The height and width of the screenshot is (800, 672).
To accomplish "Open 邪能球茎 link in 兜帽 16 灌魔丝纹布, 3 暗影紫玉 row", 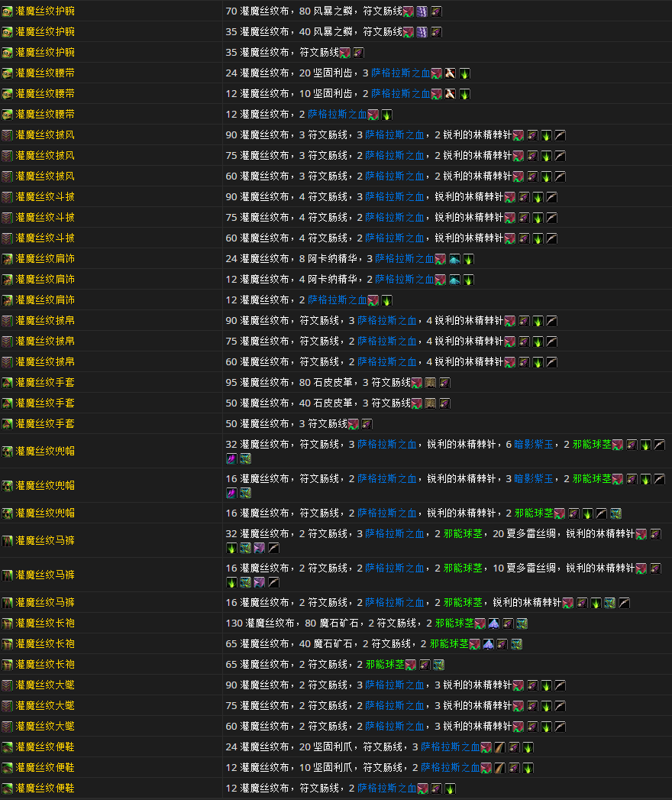I will point(592,478).
